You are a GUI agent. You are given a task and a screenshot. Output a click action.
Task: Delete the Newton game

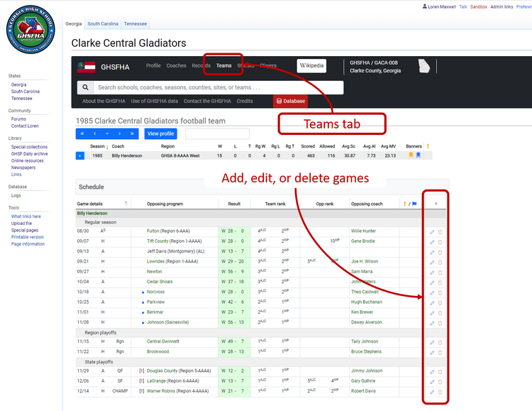click(x=440, y=273)
